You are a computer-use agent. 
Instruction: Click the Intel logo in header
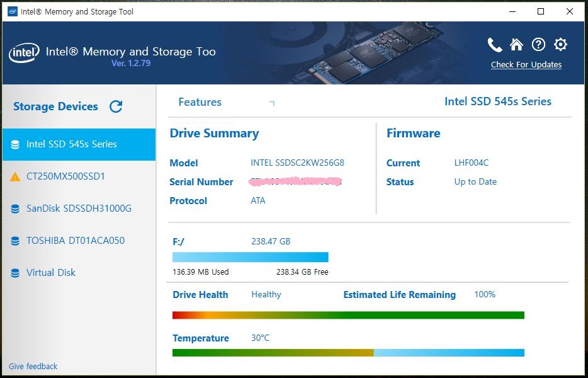point(24,53)
